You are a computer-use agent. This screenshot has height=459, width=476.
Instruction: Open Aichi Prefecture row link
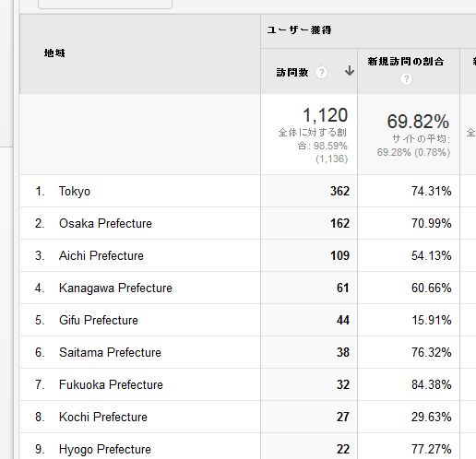(x=101, y=255)
